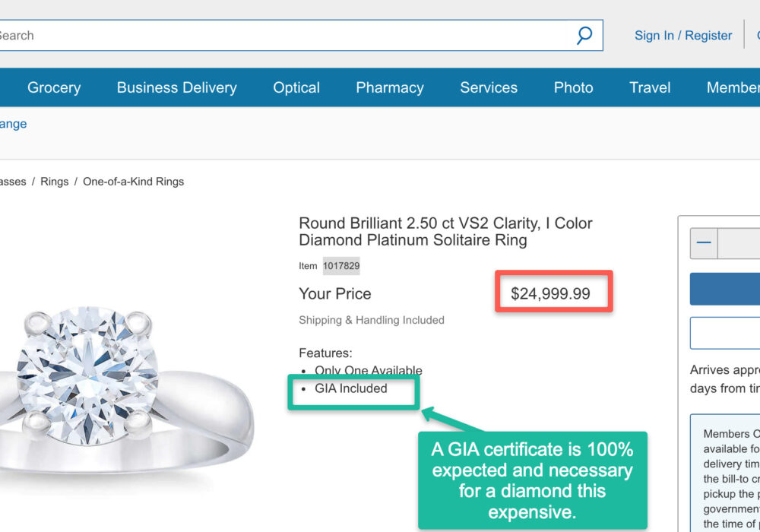Click the Rings breadcrumb link
The height and width of the screenshot is (532, 760).
pyautogui.click(x=55, y=182)
